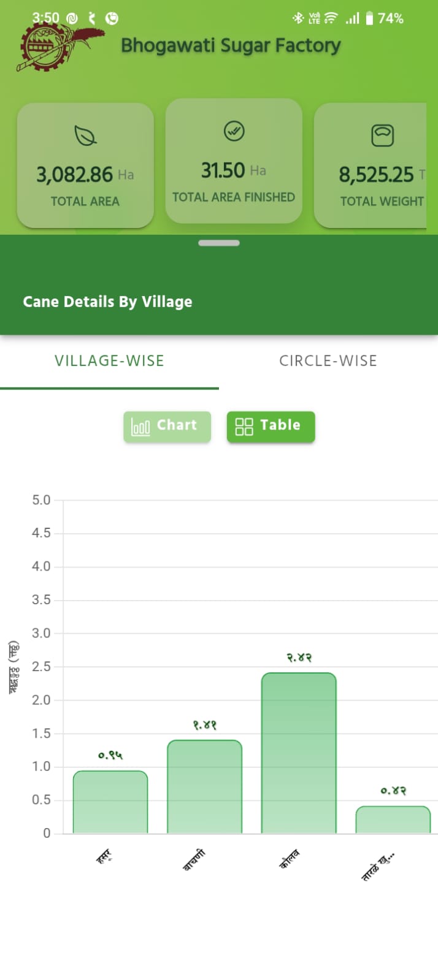Tap the bar labeled ०.९५
438x980 pixels.
[110, 802]
